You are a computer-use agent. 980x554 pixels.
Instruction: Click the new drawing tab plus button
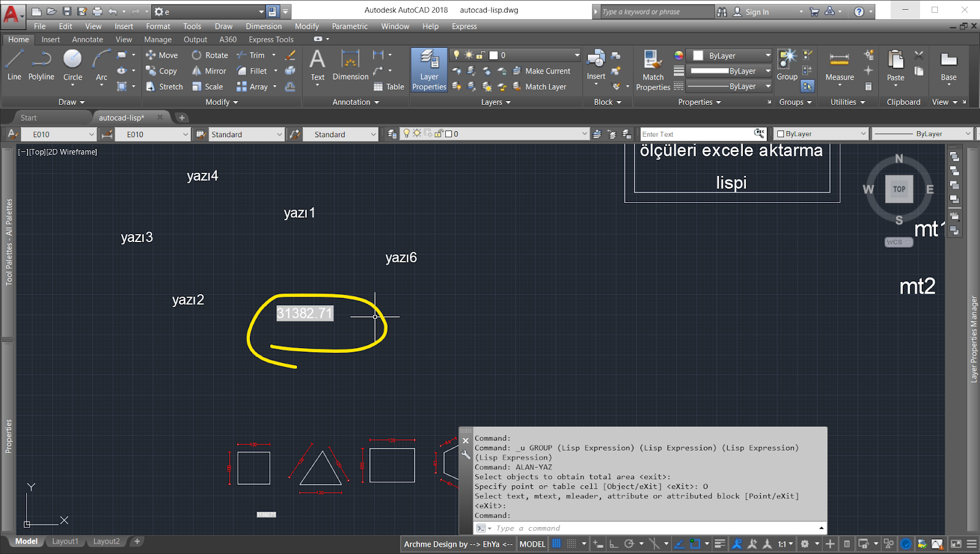[x=182, y=118]
